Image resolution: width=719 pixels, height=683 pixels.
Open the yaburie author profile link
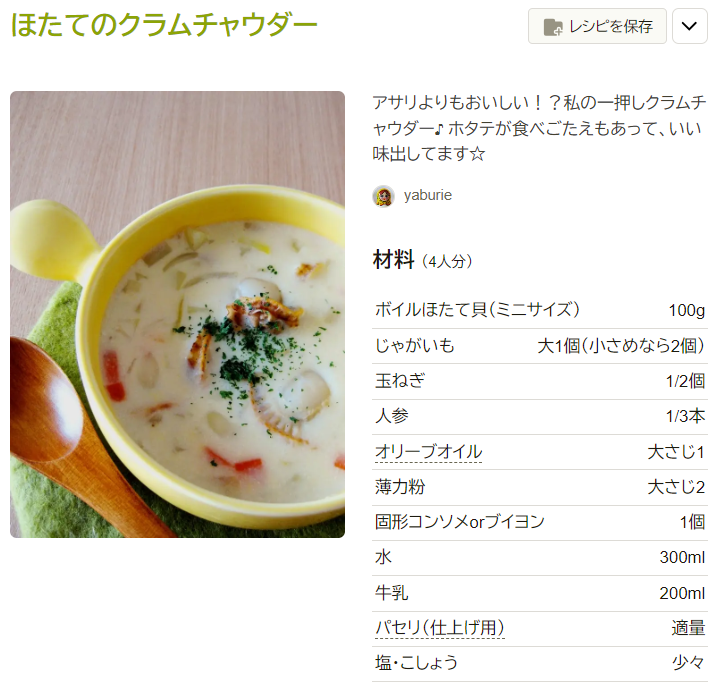click(427, 195)
